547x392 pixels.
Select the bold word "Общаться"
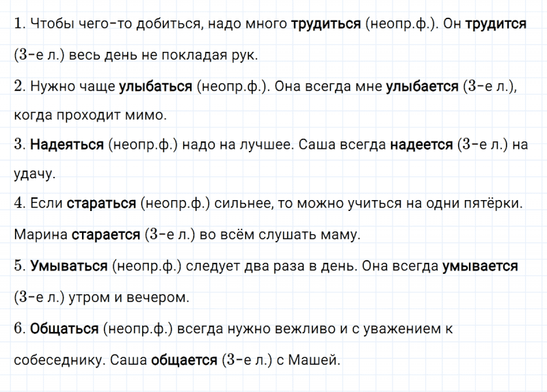pos(64,328)
